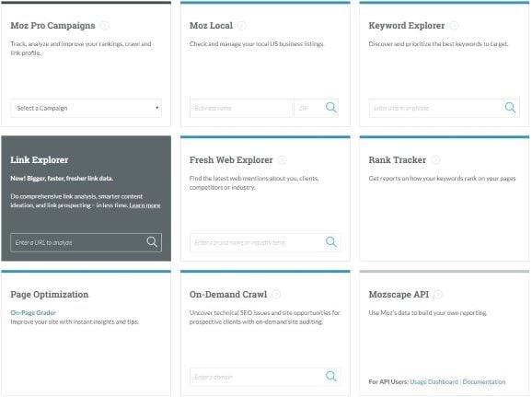The height and width of the screenshot is (397, 532).
Task: Click the Keyword Explorer heading
Action: [x=407, y=26]
